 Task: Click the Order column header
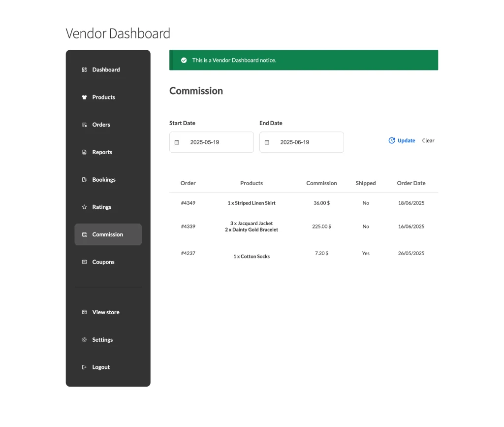pyautogui.click(x=188, y=183)
